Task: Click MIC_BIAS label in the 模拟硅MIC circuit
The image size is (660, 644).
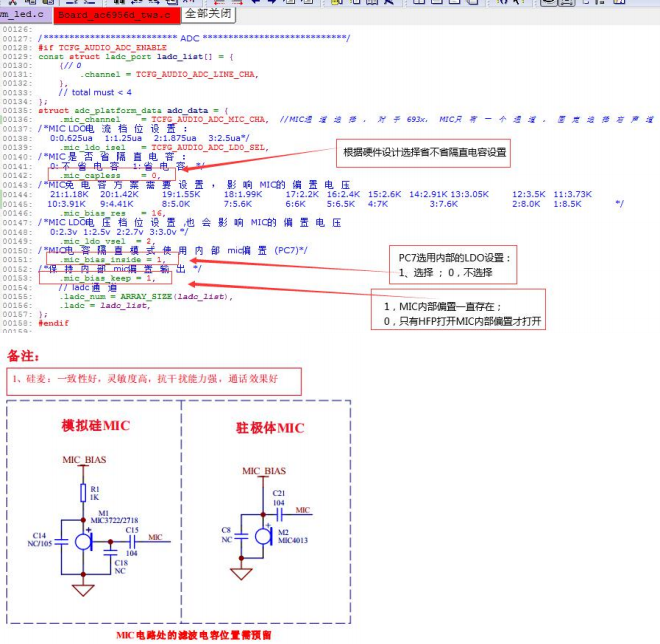Action: 84,460
